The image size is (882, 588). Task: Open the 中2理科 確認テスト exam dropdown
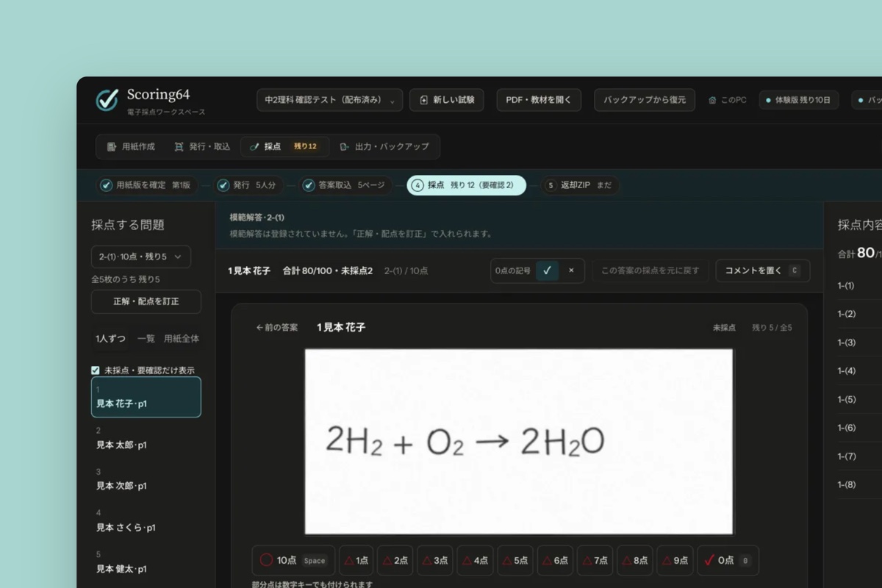329,100
